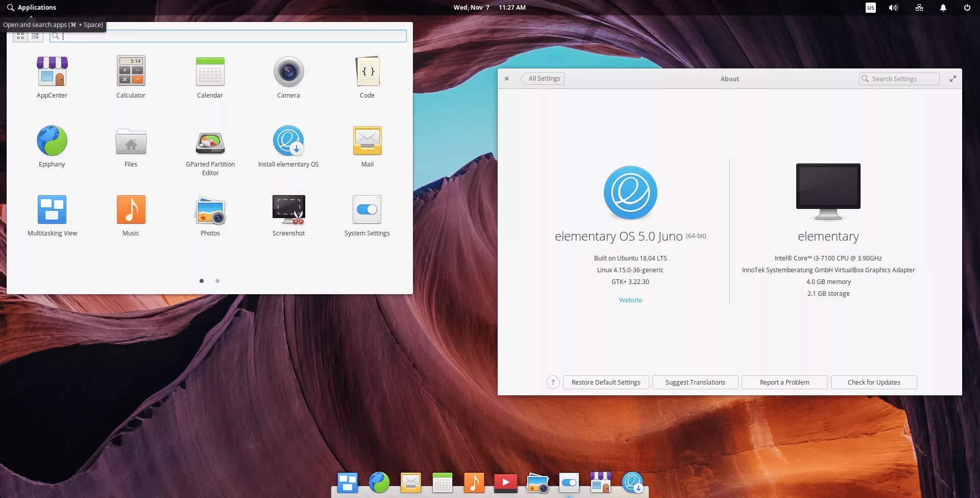Screen dimensions: 980x498
Task: Click Check for Updates button
Action: click(x=874, y=383)
